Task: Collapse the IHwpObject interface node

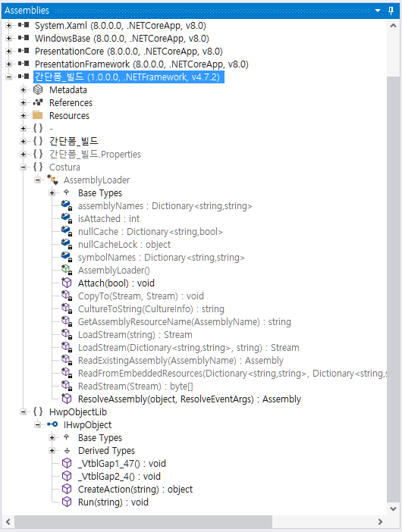Action: tap(38, 425)
